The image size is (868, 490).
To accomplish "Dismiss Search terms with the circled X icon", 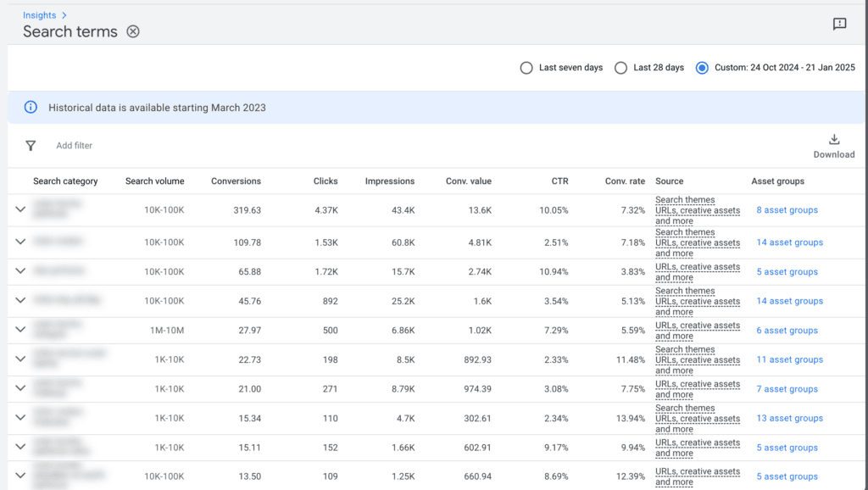I will pos(133,31).
